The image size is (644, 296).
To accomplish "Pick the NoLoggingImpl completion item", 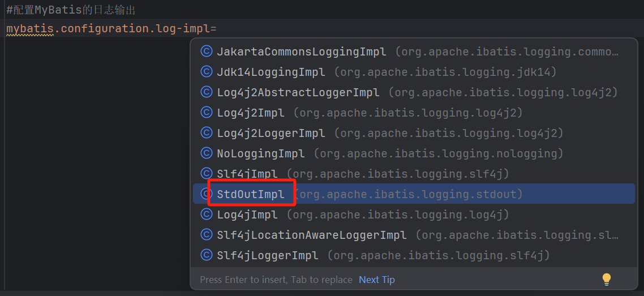I will 261,153.
